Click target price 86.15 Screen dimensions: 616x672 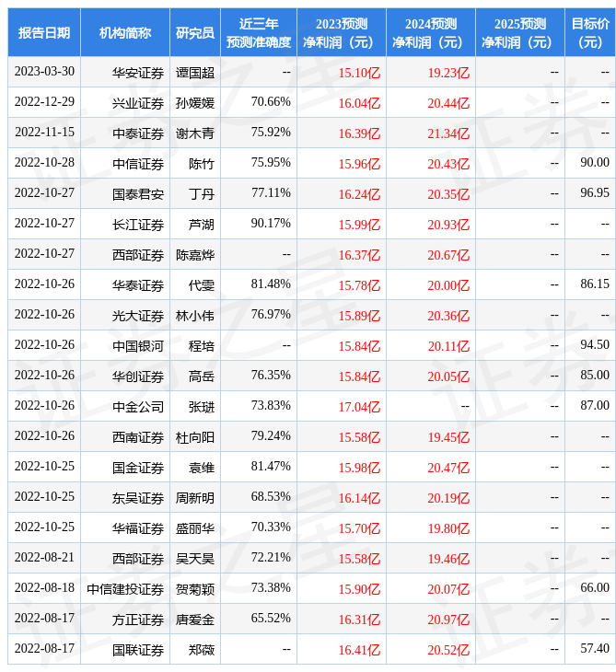[x=595, y=284]
